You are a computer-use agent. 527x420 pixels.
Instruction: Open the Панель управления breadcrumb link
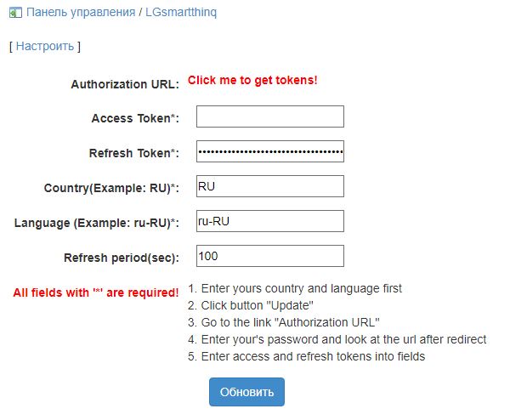[81, 13]
